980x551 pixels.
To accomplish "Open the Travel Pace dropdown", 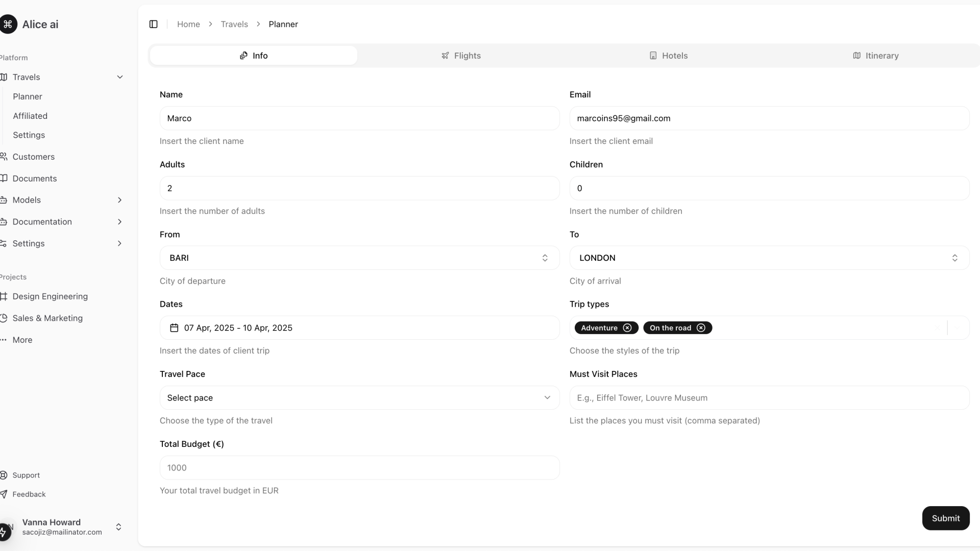I will coord(359,398).
